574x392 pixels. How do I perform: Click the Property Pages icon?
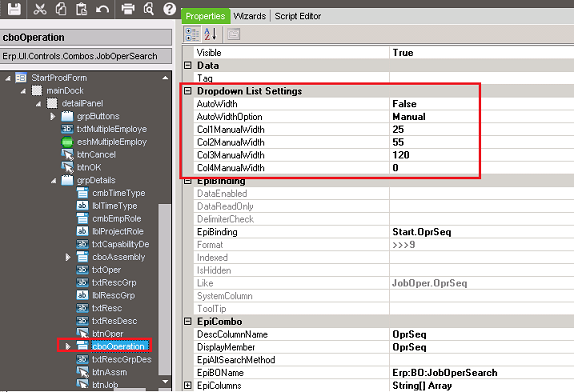click(234, 34)
